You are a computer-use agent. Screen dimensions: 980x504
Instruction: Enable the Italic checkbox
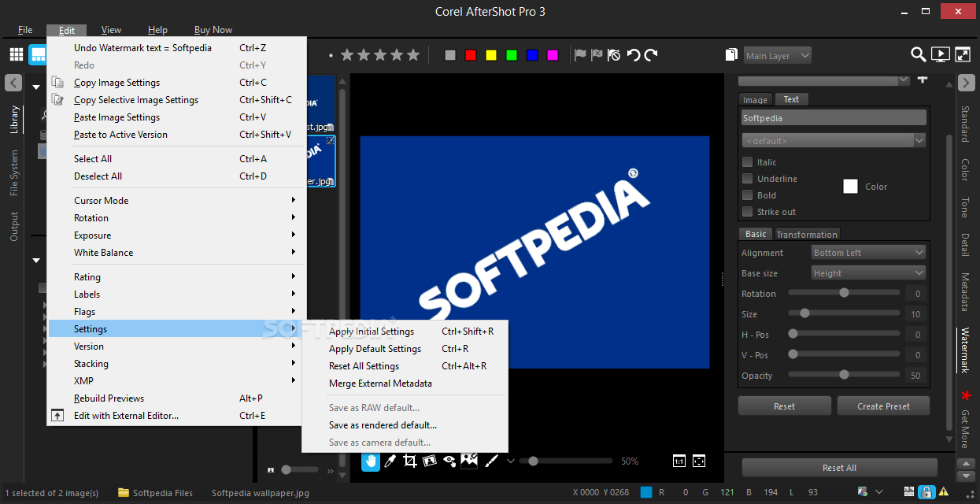coord(748,162)
